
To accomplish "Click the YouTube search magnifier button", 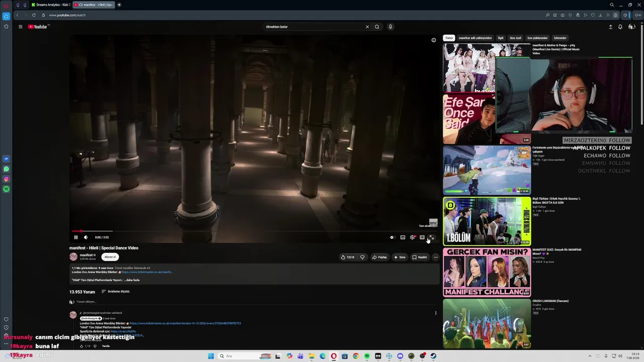I will point(377,27).
